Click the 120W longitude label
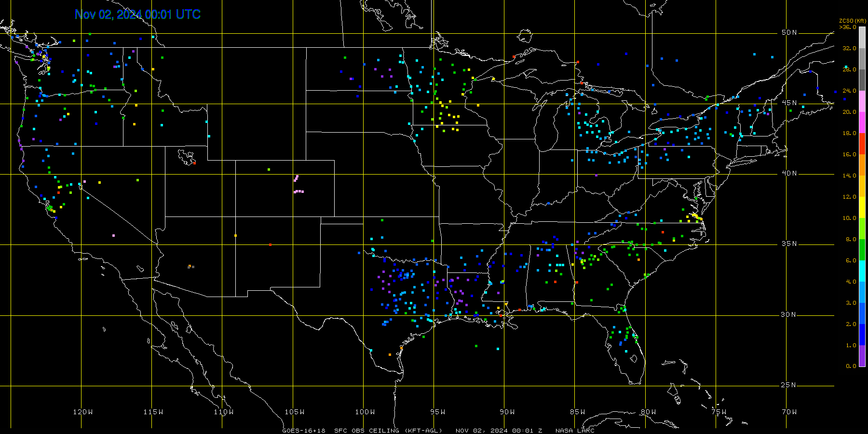The height and width of the screenshot is (434, 868). coord(83,412)
